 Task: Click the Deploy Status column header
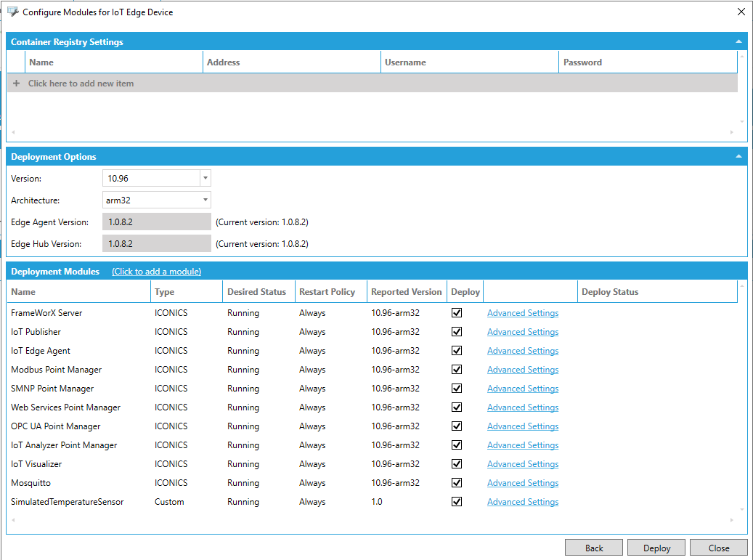pos(657,291)
